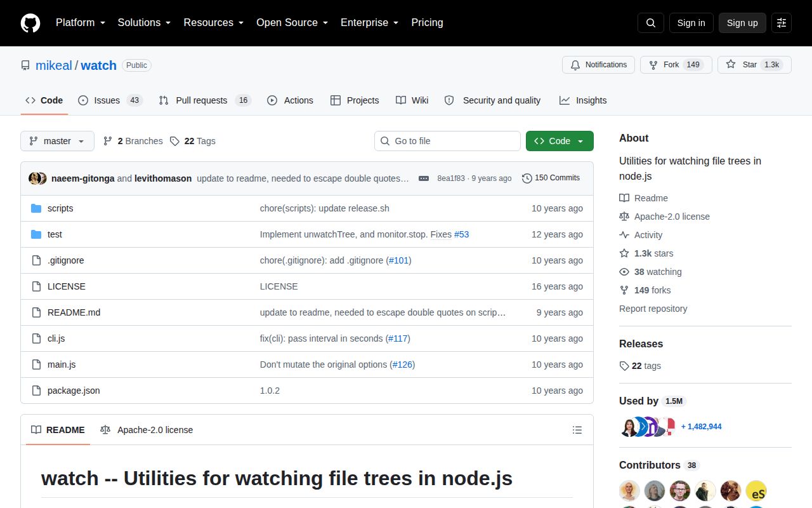Open the search magnifier button

[651, 23]
